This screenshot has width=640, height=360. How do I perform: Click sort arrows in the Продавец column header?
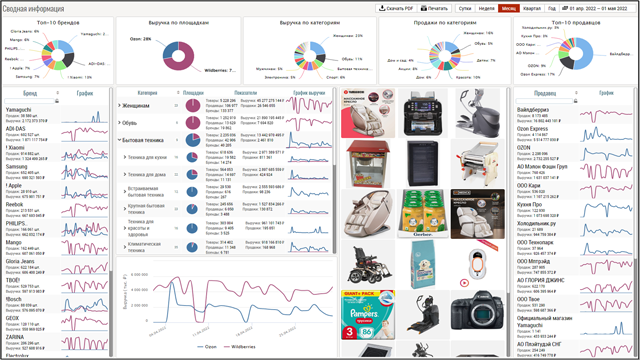point(576,93)
